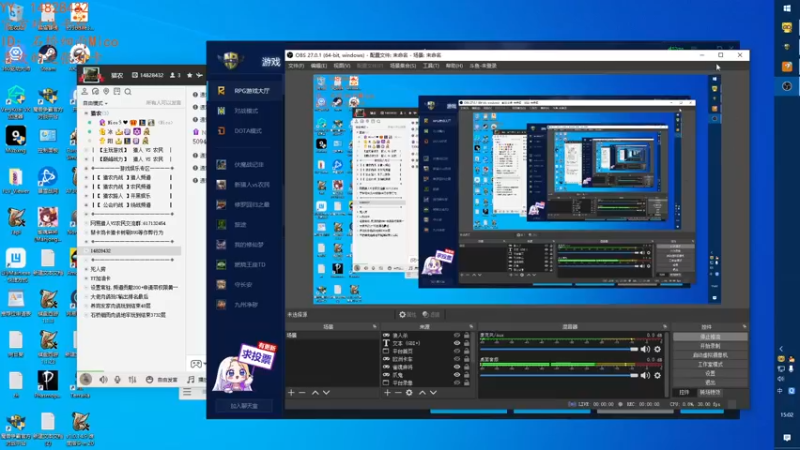Click the 加入聊天室 button in game platform
Screen dimensions: 800x450
(x=244, y=406)
